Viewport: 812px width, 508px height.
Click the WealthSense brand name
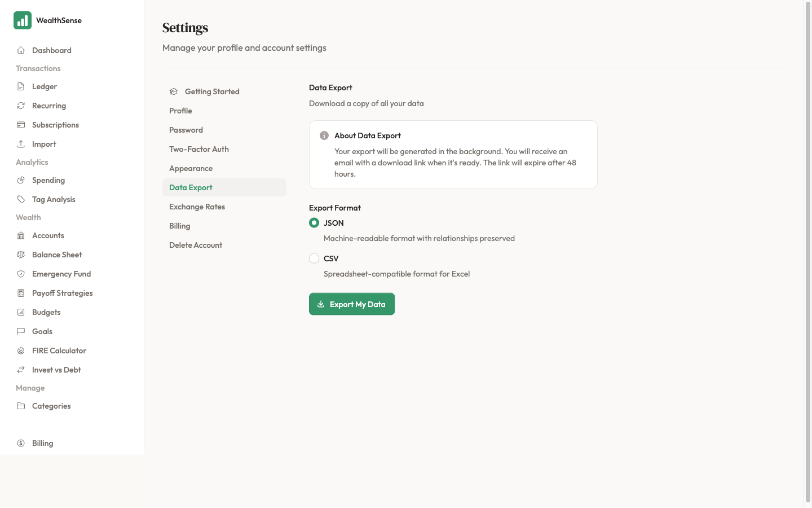coord(59,20)
